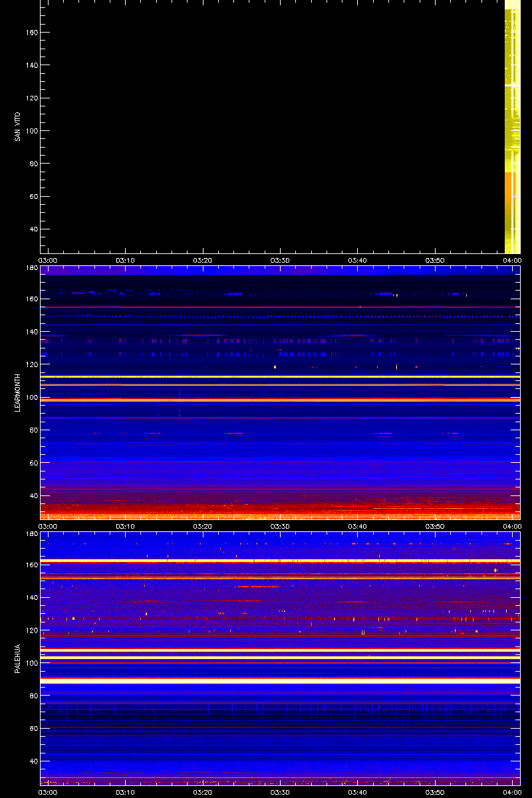Pick the 40 tick on Learmonth axis
The width and height of the screenshot is (532, 798).
pyautogui.click(x=35, y=495)
